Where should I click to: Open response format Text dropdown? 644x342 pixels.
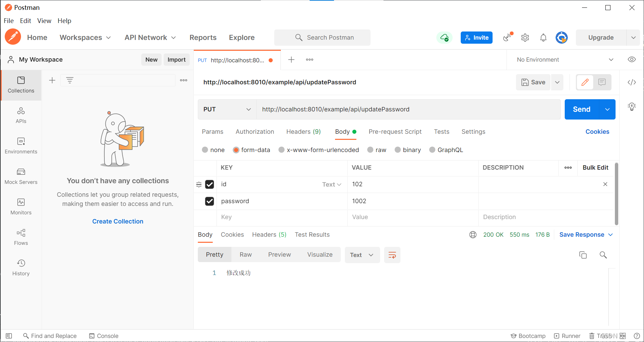[x=362, y=255]
